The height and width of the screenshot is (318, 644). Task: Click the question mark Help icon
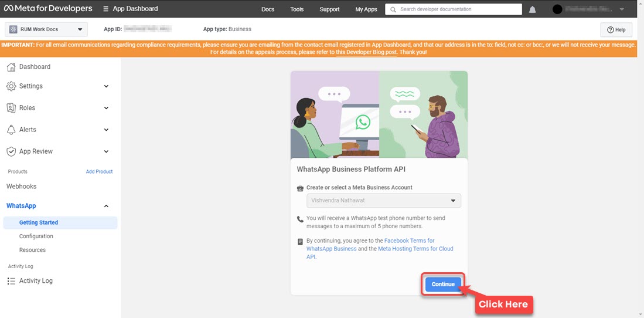click(x=610, y=29)
